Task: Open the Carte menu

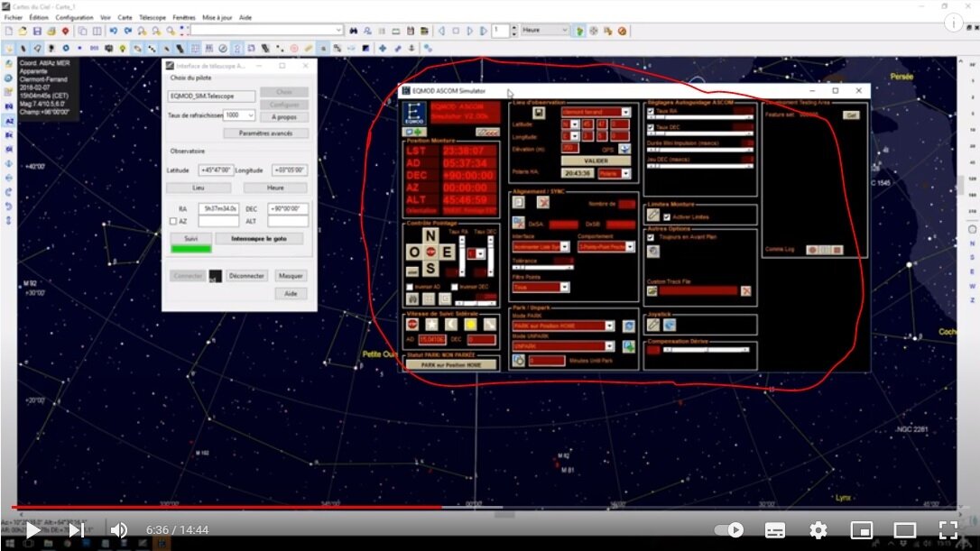Action: pos(125,17)
